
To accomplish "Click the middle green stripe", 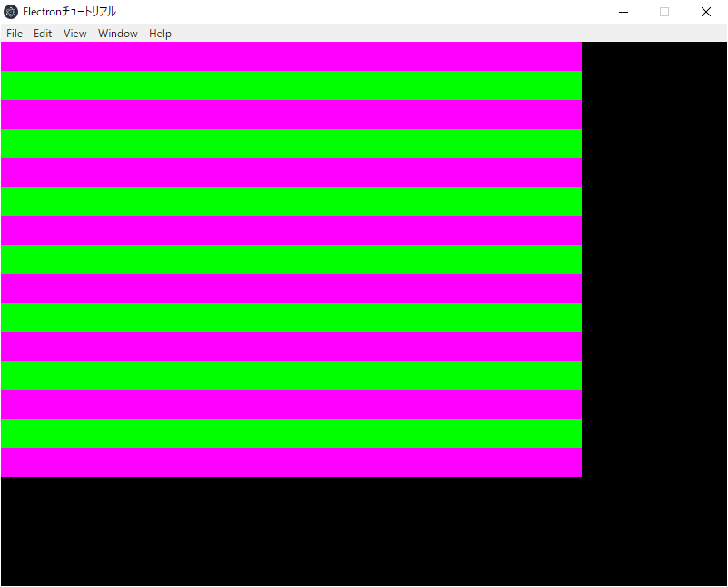I will pyautogui.click(x=290, y=260).
